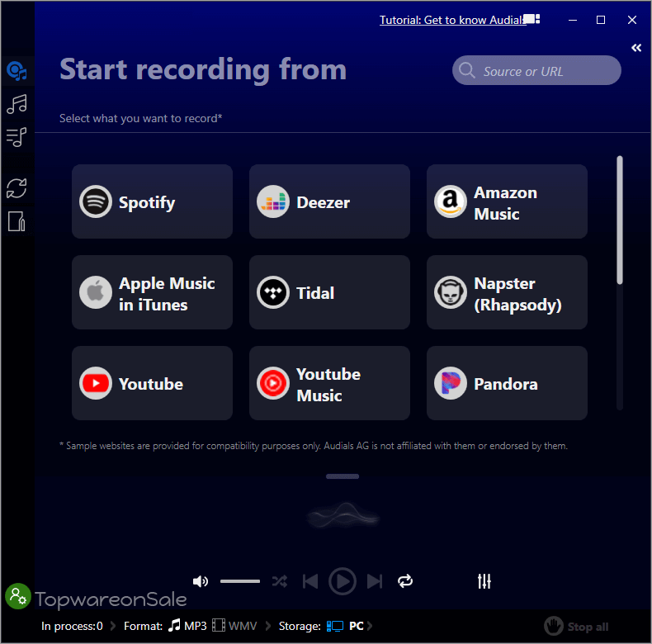Click the Tidal logo icon

[273, 292]
